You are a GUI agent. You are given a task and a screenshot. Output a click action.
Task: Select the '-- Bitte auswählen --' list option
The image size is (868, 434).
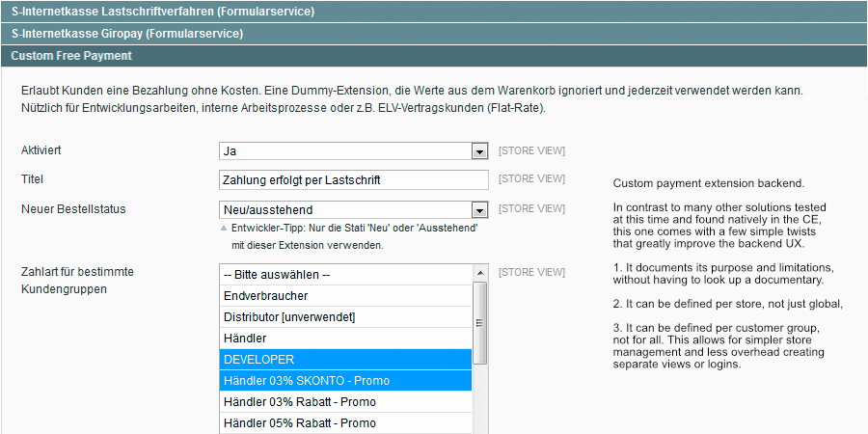pyautogui.click(x=346, y=275)
